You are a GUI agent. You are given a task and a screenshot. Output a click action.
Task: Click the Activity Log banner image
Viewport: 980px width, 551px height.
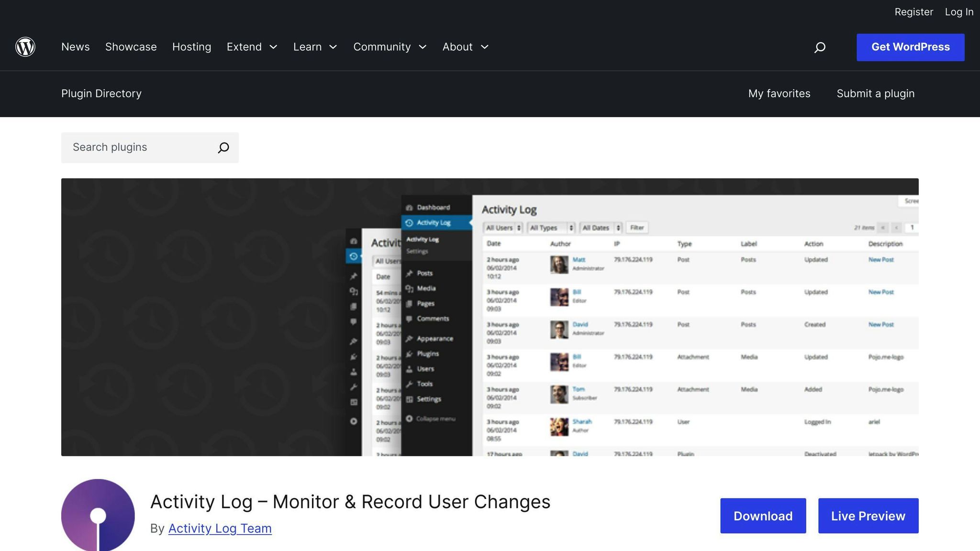(x=490, y=317)
